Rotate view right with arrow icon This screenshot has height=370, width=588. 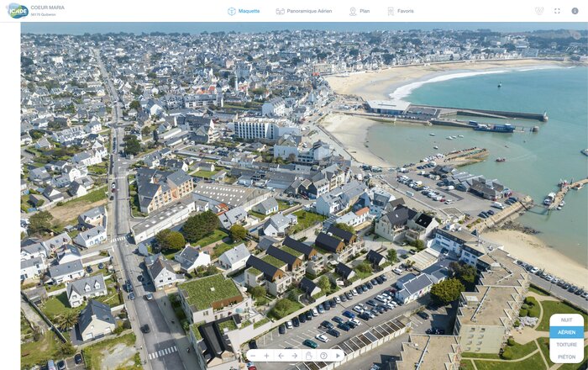(295, 356)
